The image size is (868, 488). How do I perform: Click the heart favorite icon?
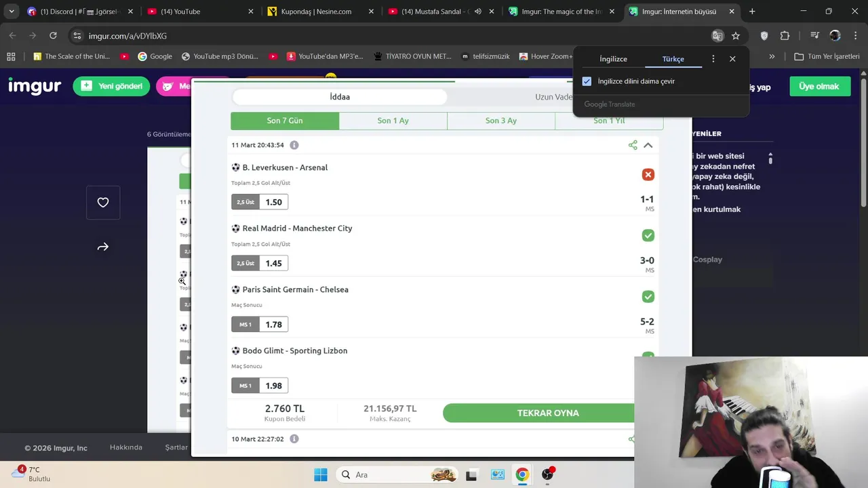tap(103, 203)
